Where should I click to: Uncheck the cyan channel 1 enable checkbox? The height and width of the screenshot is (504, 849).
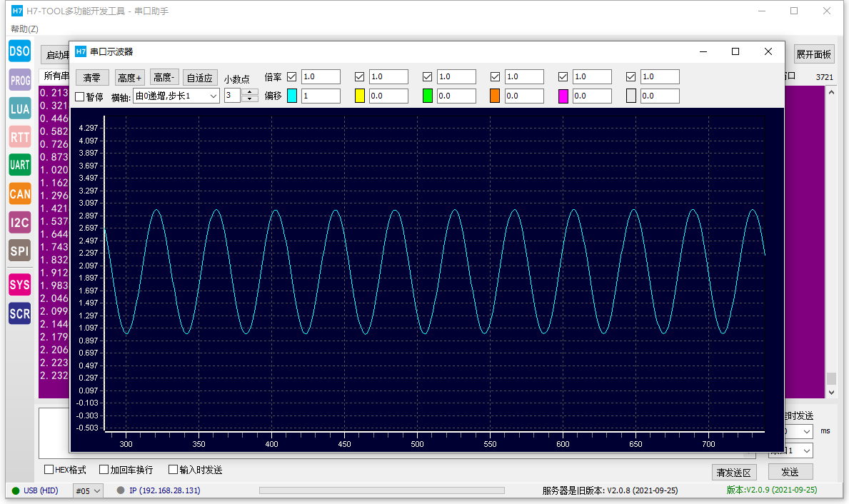coord(292,77)
